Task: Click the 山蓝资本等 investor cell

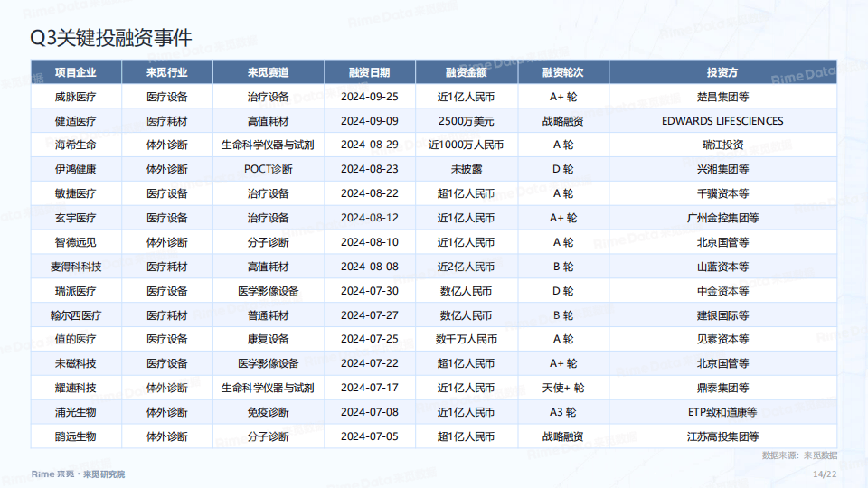Action: 722,267
